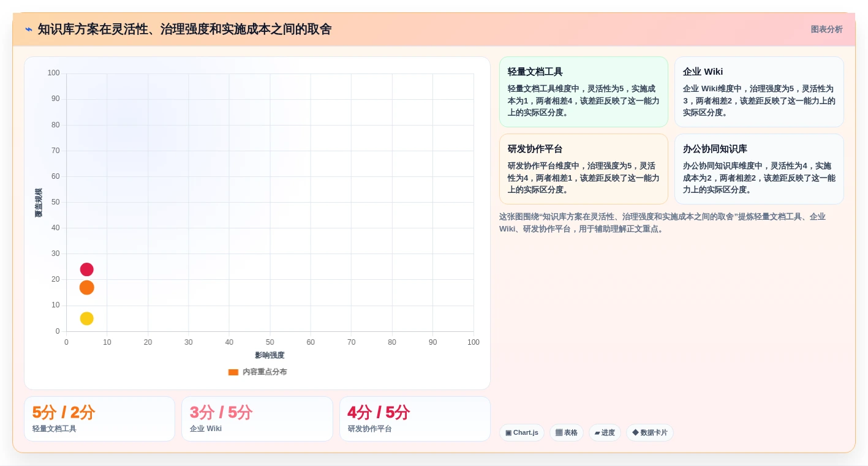Click the 研发协作平台 label under 4分 / 5分
Screen dimensions: 868x466
pos(370,429)
